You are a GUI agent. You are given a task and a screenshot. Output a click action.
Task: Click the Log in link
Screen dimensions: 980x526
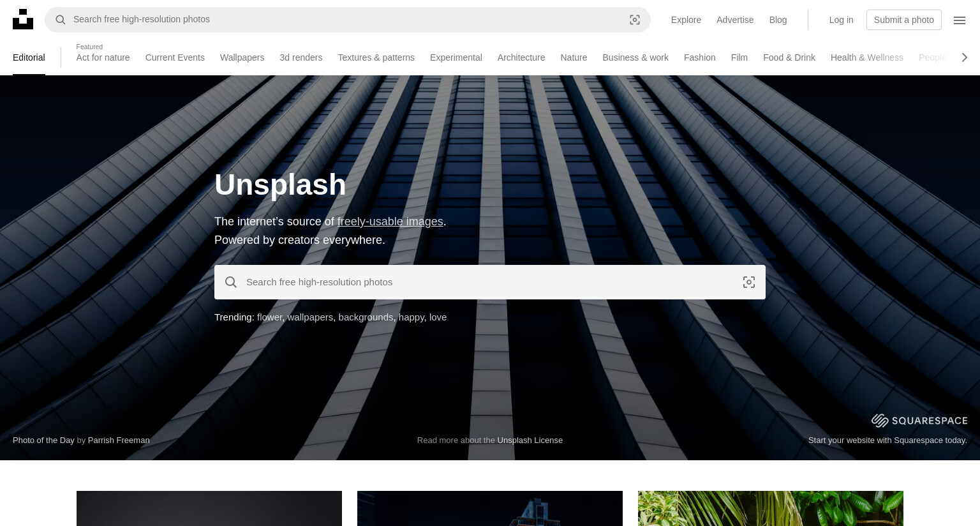pos(841,20)
